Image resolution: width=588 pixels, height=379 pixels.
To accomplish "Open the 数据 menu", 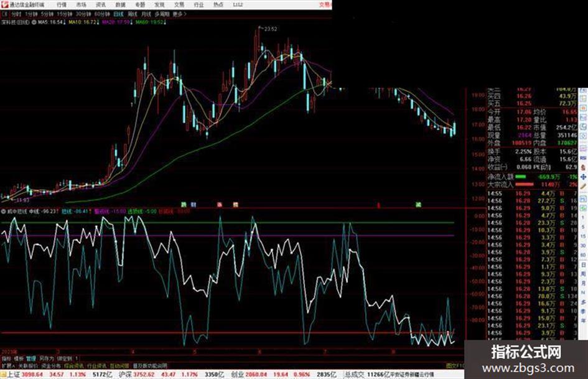I will [120, 4].
